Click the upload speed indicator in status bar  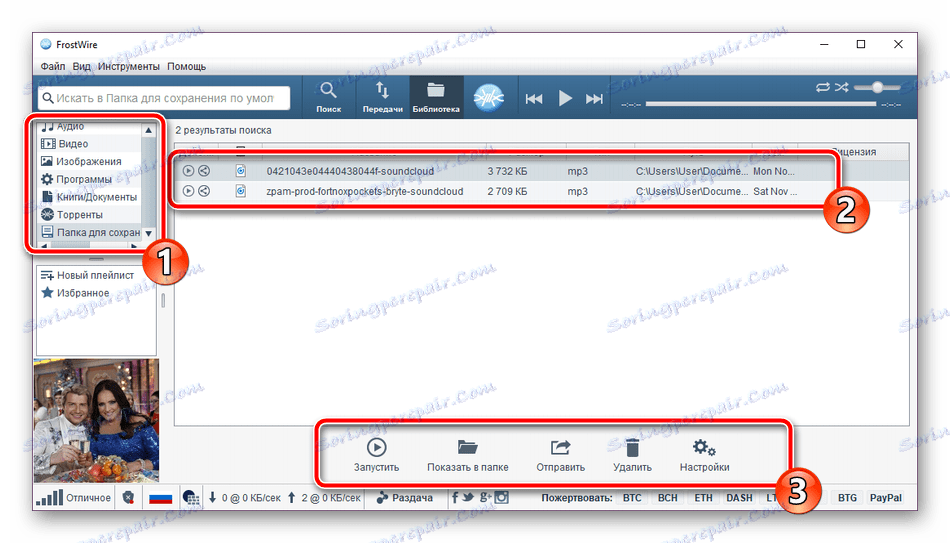click(x=324, y=498)
